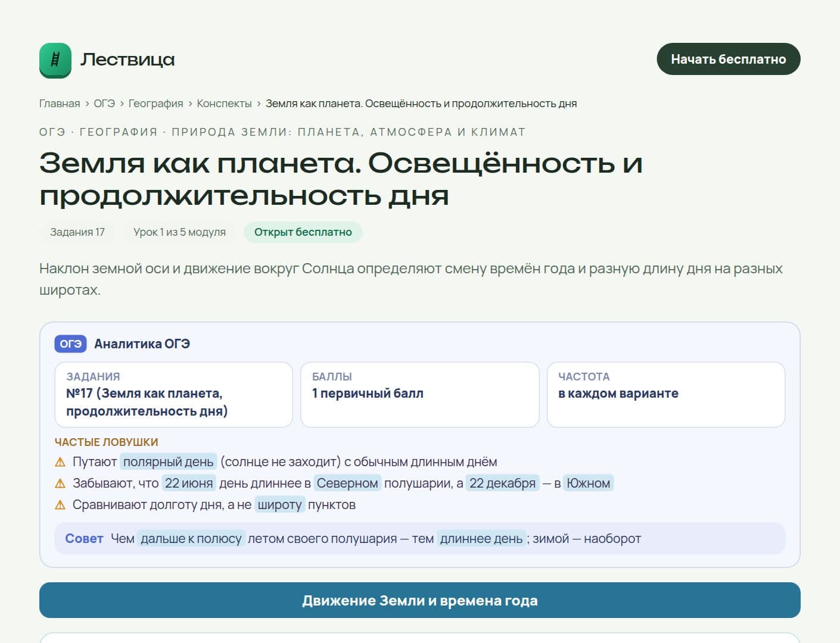This screenshot has height=643, width=840.
Task: Click the highlighted phrase "дальше к полюсу"
Action: pyautogui.click(x=191, y=539)
